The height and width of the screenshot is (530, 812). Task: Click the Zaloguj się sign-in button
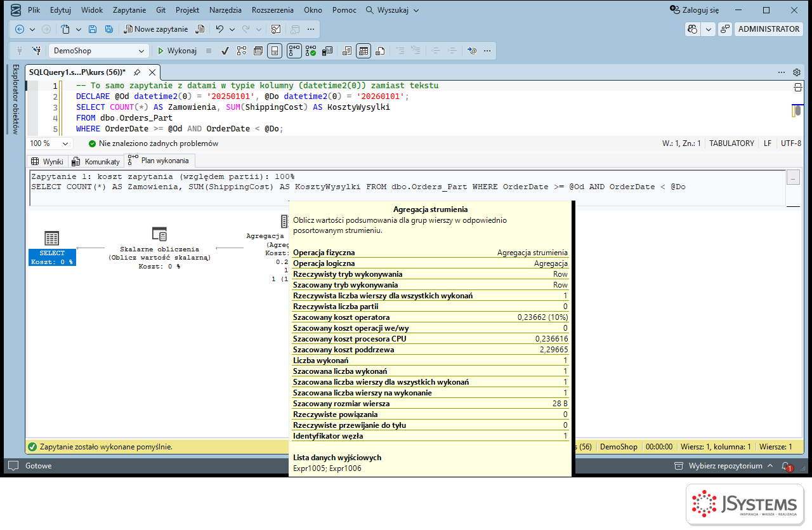pyautogui.click(x=695, y=10)
